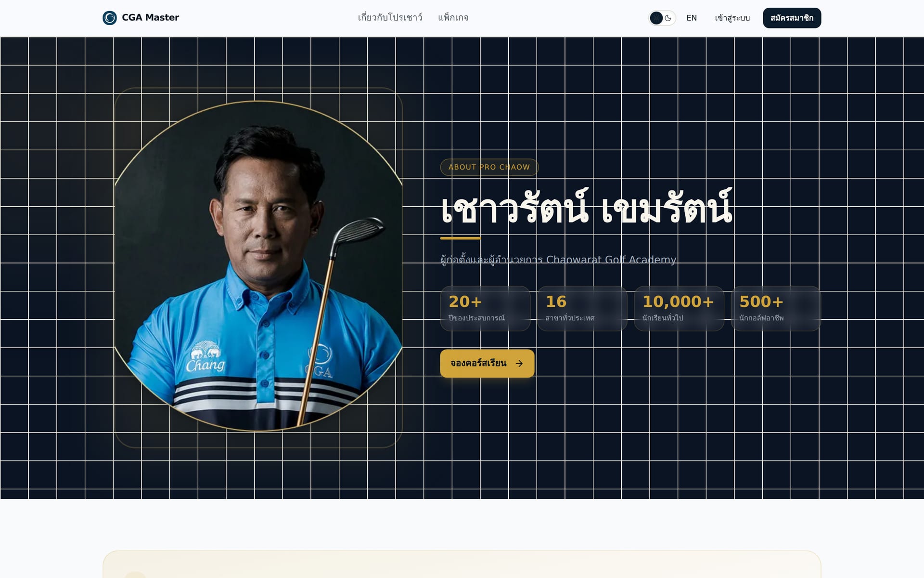Click the CGA Master logo icon
924x578 pixels.
tap(110, 18)
